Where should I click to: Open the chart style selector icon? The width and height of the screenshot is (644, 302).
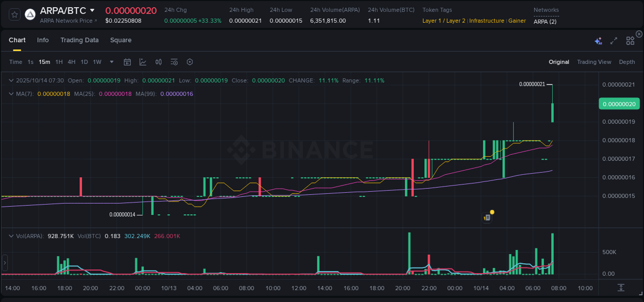(142, 62)
